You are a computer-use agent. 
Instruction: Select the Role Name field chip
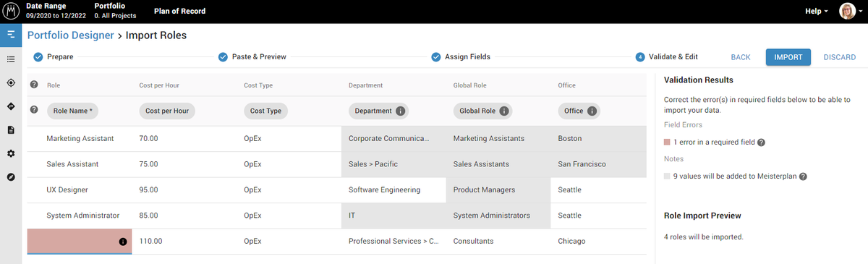74,111
